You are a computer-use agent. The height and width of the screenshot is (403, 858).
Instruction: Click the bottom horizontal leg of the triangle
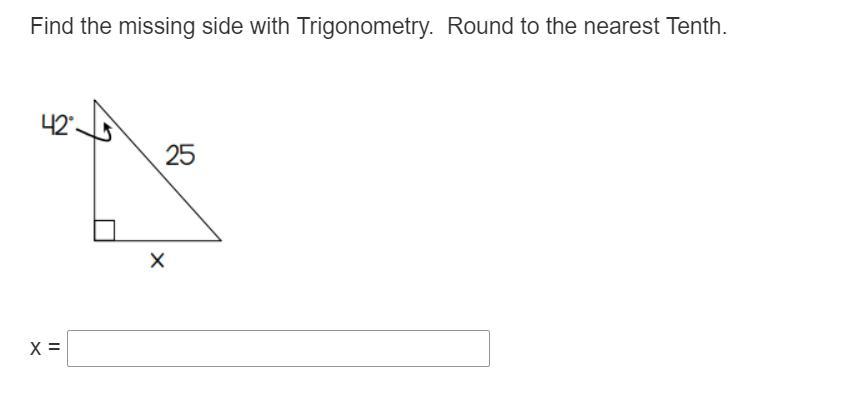tap(160, 241)
